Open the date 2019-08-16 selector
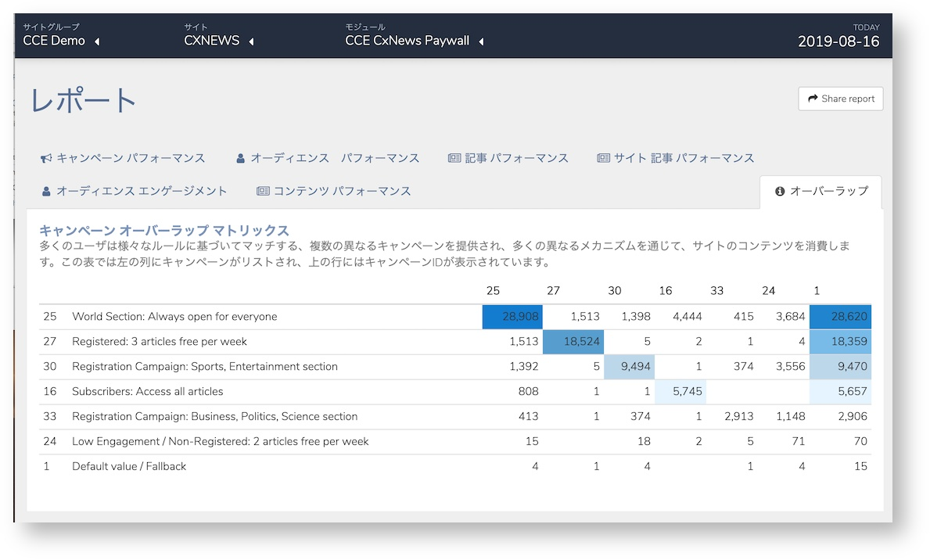930x560 pixels. pyautogui.click(x=838, y=41)
